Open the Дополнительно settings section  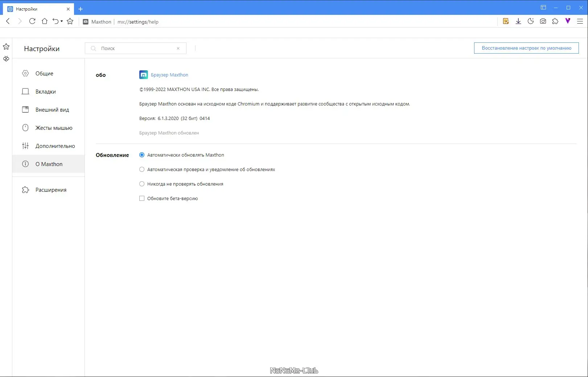coord(49,146)
